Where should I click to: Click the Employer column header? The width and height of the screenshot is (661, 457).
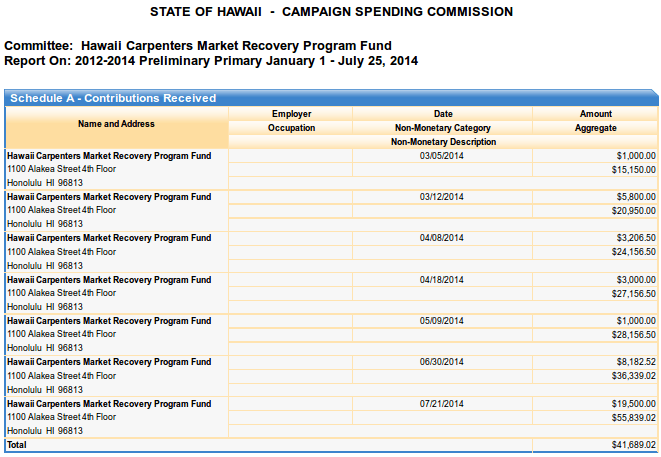[291, 114]
